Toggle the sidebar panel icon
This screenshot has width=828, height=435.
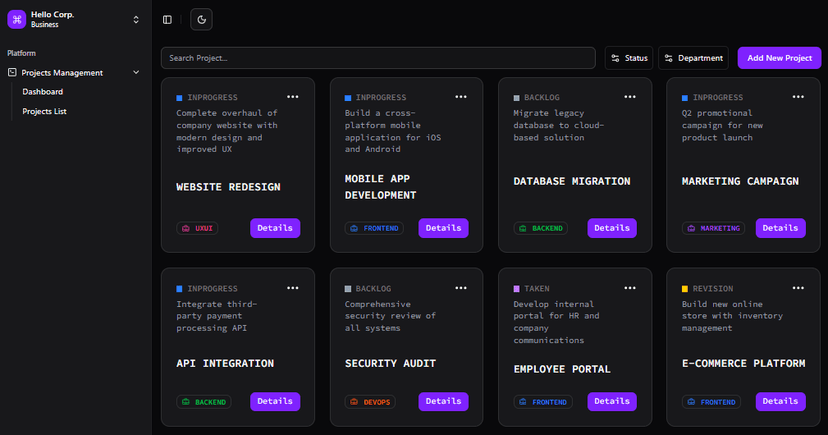(167, 19)
